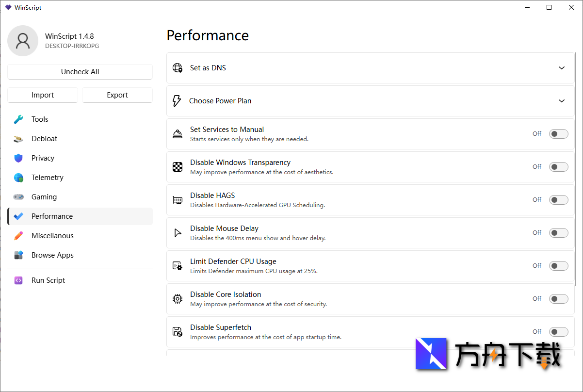Click the Run Script code icon

click(x=18, y=280)
